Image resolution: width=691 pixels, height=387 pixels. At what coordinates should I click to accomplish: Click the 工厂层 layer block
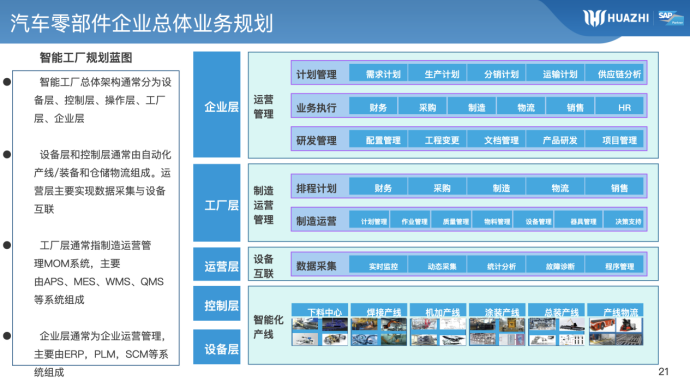(217, 203)
